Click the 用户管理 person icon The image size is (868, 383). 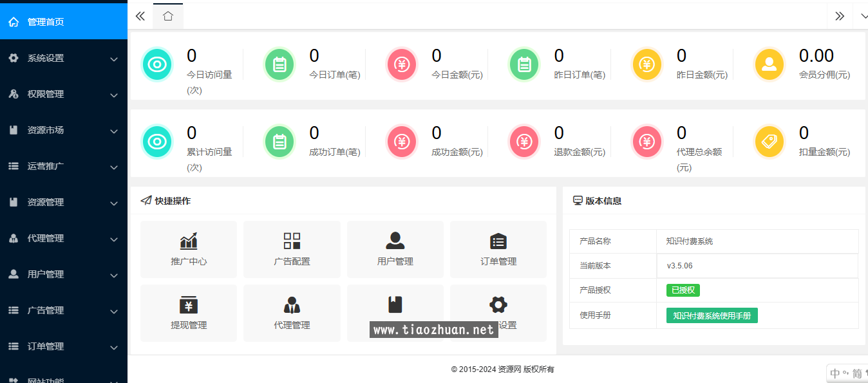(395, 241)
